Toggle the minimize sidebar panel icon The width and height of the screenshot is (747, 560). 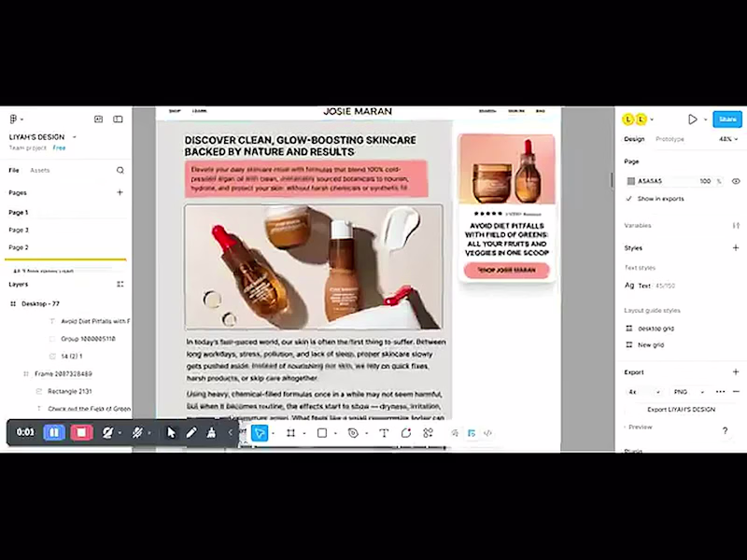[118, 119]
